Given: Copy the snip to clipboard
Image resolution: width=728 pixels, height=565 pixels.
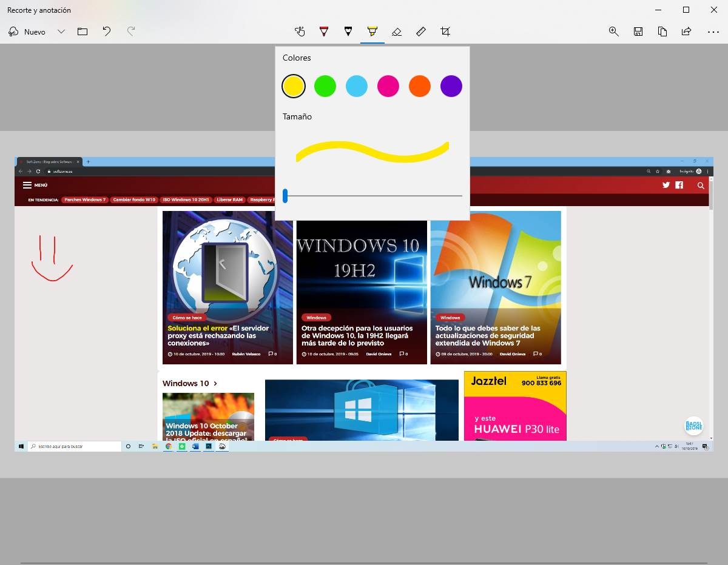Looking at the screenshot, I should click(662, 32).
